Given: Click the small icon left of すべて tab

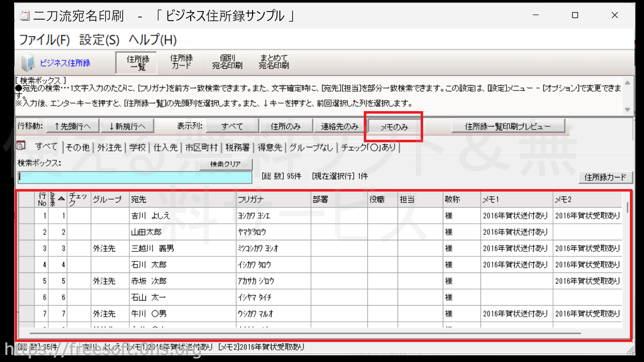Looking at the screenshot, I should [x=21, y=146].
